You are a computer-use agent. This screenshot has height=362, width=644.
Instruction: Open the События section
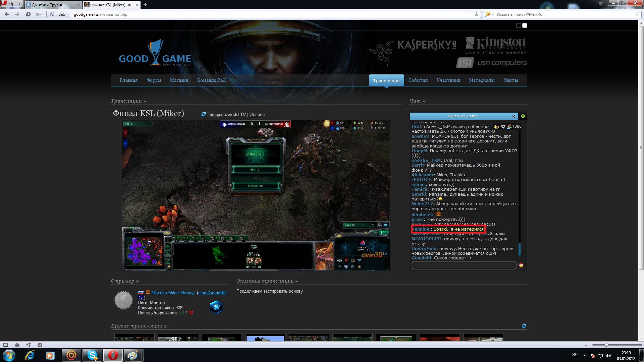click(418, 80)
